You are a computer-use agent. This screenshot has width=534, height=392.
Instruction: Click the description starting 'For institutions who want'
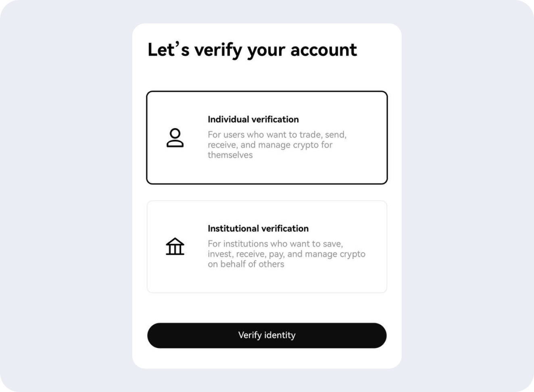coord(287,254)
